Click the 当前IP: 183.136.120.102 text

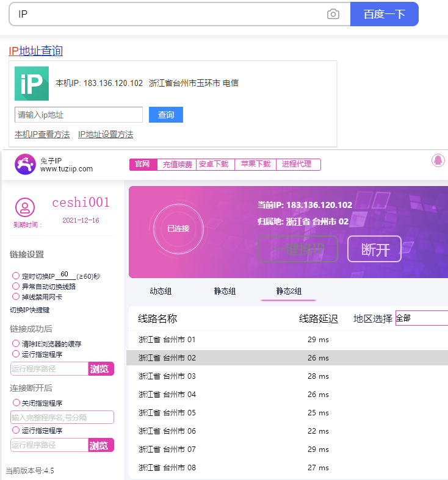pos(305,205)
